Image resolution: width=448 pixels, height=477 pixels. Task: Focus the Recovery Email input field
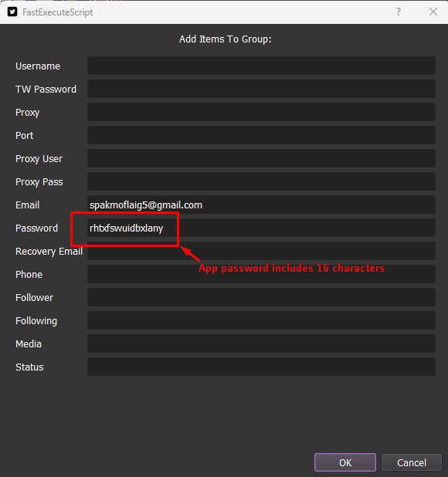click(x=261, y=251)
